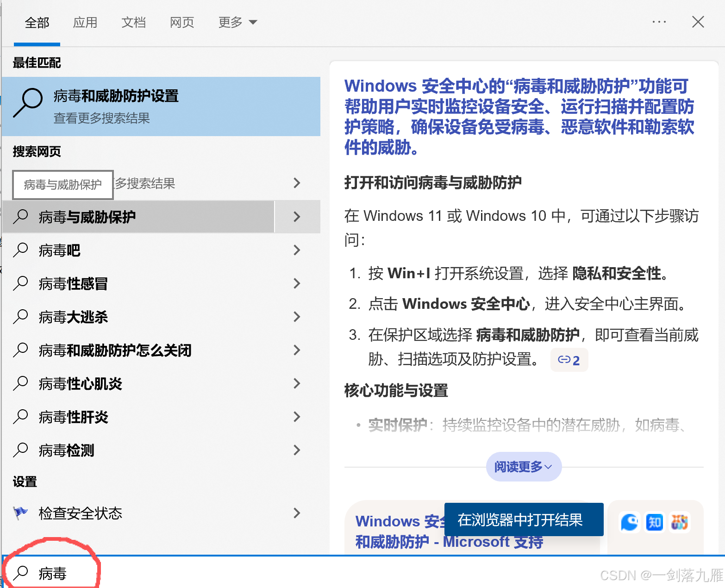Expand arrow for 检查安全状态
The width and height of the screenshot is (725, 588).
coord(297,513)
